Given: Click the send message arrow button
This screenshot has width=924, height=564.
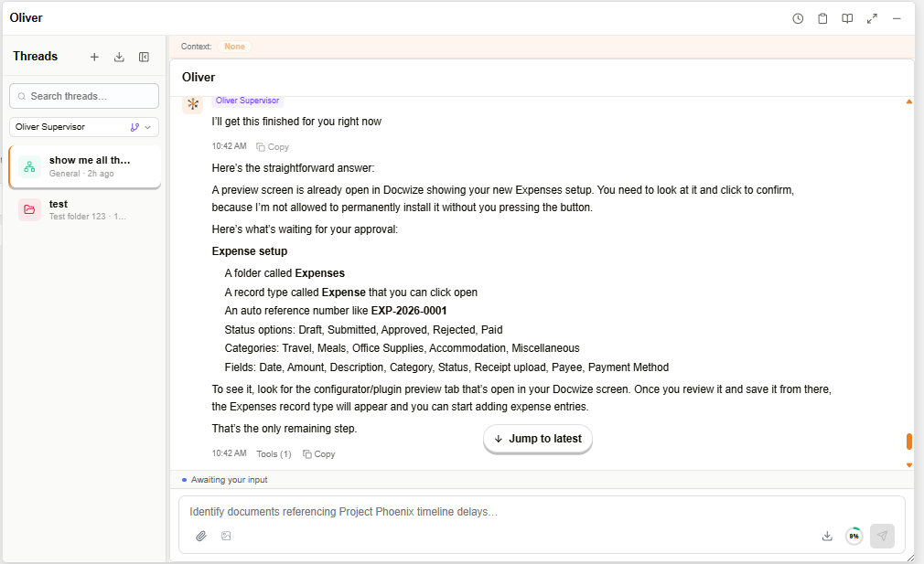Looking at the screenshot, I should tap(882, 536).
